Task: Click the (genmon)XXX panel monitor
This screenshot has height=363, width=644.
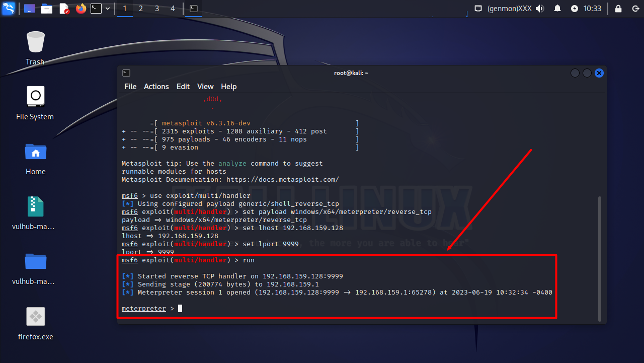Action: 509,9
